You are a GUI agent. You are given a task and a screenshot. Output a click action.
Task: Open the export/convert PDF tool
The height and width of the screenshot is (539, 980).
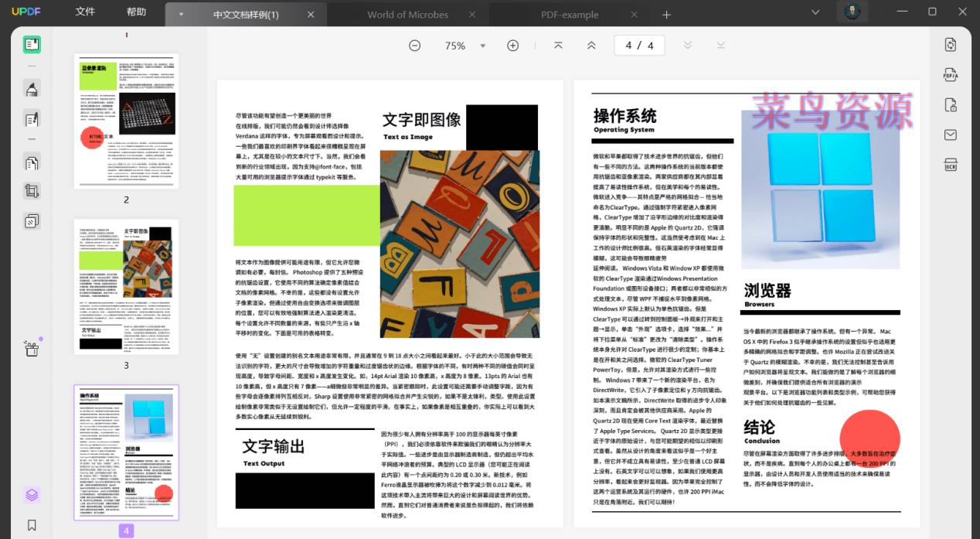pyautogui.click(x=950, y=44)
